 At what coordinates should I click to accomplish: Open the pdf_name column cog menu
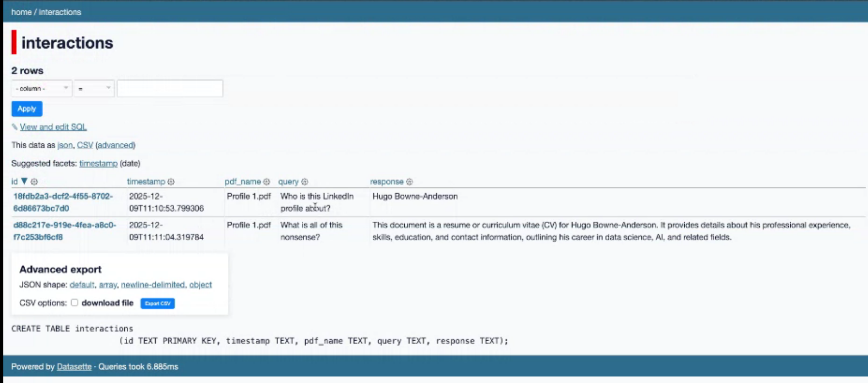tap(267, 182)
